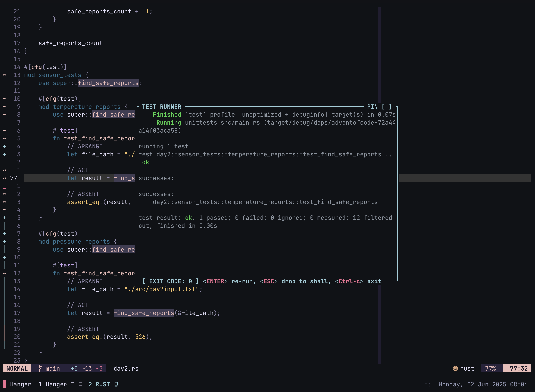The height and width of the screenshot is (392, 535).
Task: Click the EXIT CODE: 0 label
Action: pyautogui.click(x=171, y=281)
